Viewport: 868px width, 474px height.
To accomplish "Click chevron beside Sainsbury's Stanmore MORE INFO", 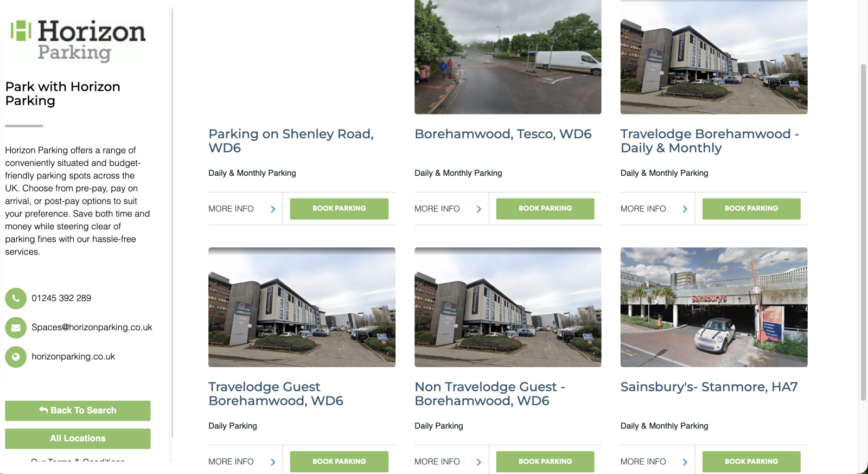I will (685, 462).
